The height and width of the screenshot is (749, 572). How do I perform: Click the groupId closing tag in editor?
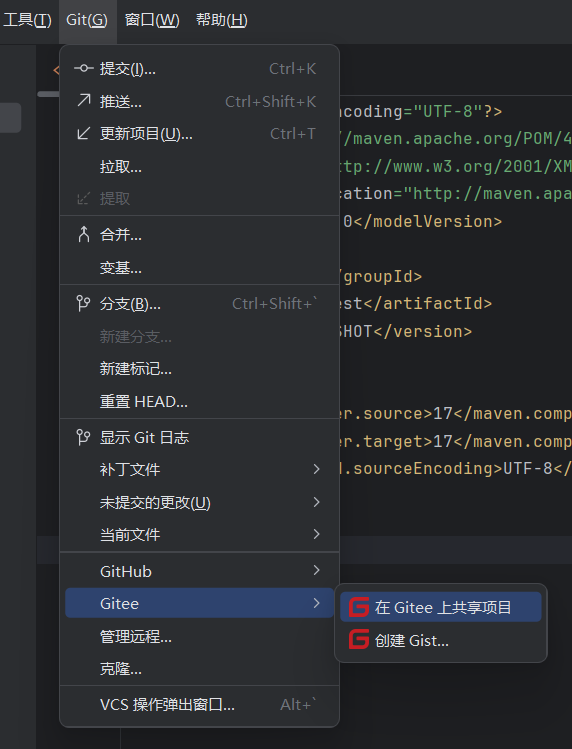click(381, 277)
